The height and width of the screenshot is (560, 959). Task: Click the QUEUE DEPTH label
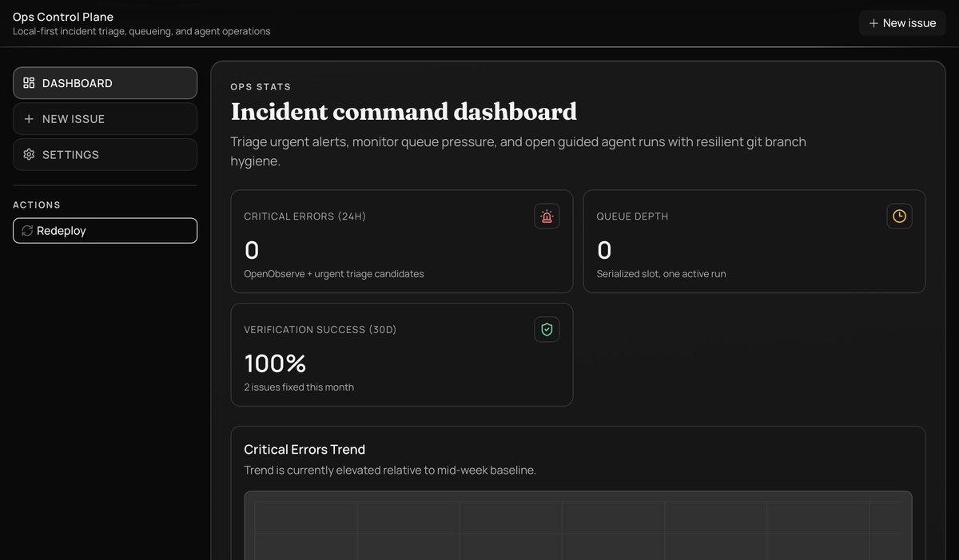click(632, 216)
